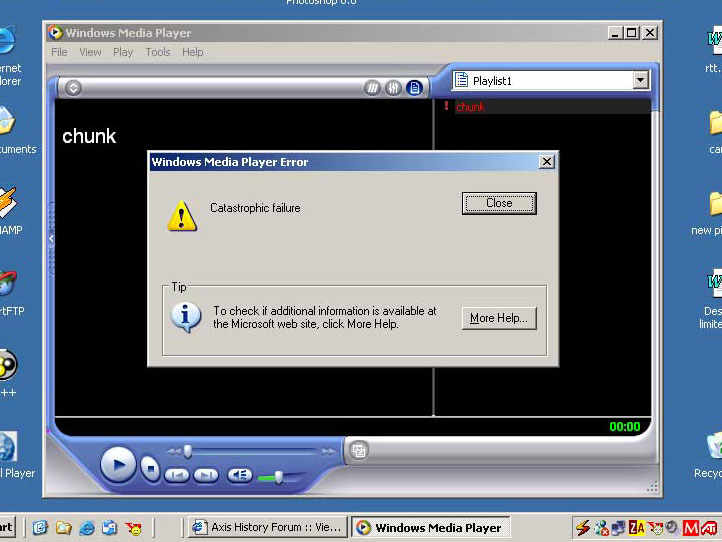Toggle the menu bar show/hide button
This screenshot has width=722, height=542.
(x=73, y=88)
